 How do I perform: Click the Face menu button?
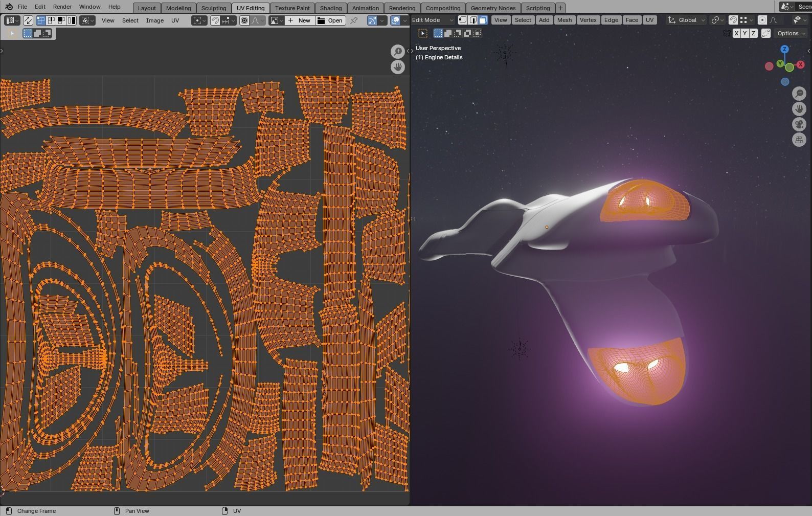click(x=632, y=20)
